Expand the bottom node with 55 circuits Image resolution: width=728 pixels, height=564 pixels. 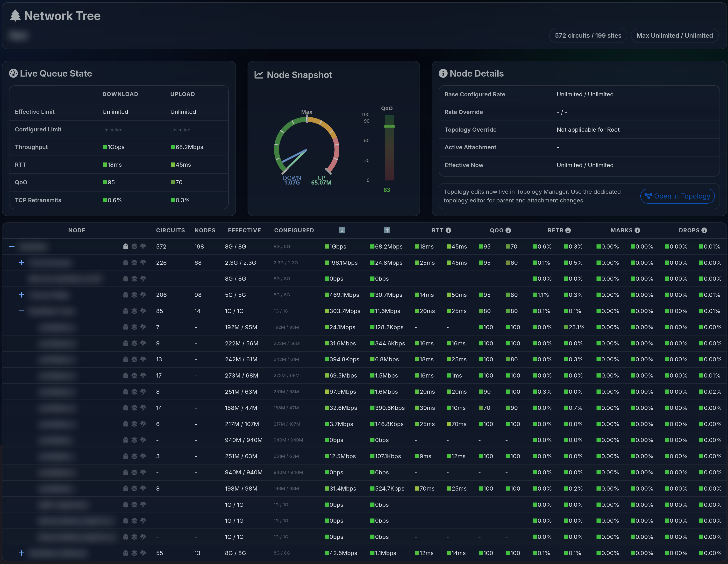tap(21, 553)
